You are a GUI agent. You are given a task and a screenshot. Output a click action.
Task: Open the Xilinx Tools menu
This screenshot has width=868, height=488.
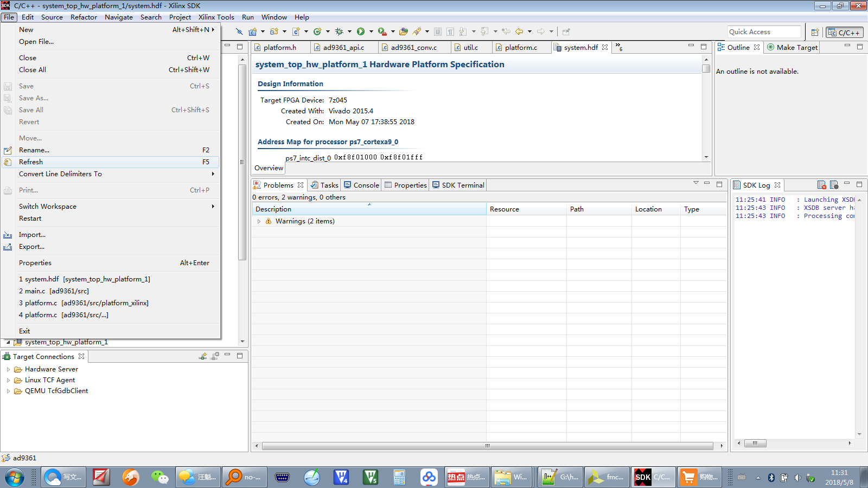pyautogui.click(x=216, y=17)
